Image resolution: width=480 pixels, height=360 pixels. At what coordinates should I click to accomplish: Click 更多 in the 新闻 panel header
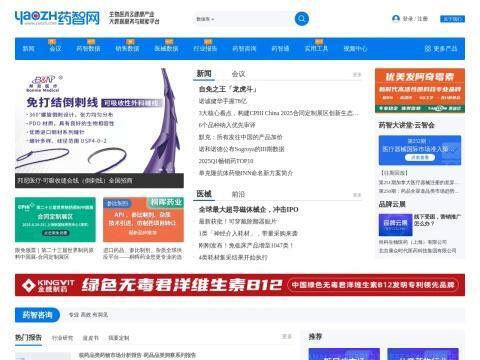click(357, 75)
